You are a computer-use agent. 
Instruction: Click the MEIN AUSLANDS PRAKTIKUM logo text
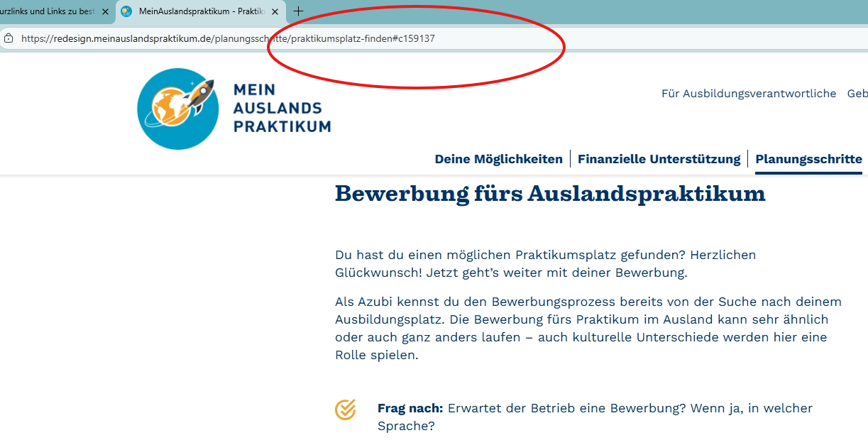[282, 109]
